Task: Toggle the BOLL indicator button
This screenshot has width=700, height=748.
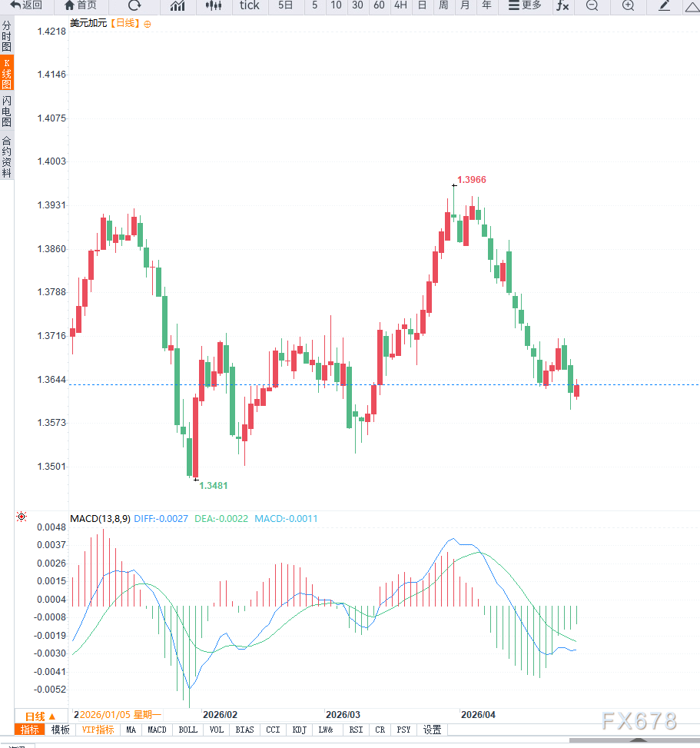Action: coord(187,730)
